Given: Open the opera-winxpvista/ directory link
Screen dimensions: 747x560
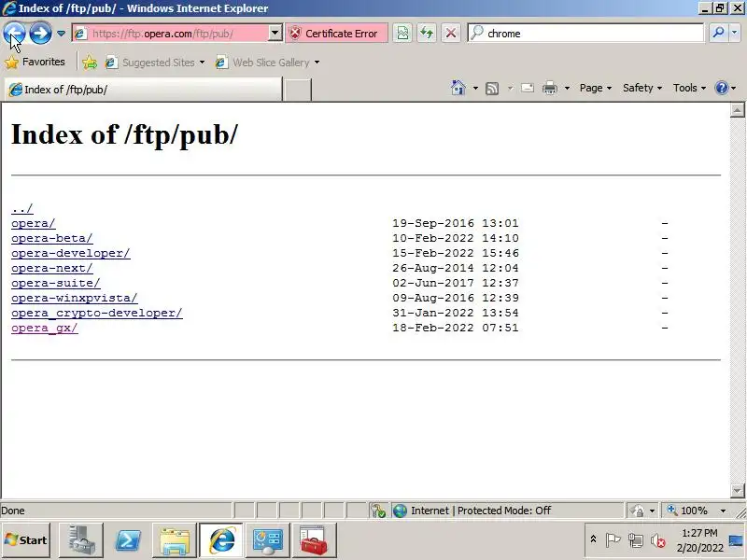Looking at the screenshot, I should tap(75, 298).
